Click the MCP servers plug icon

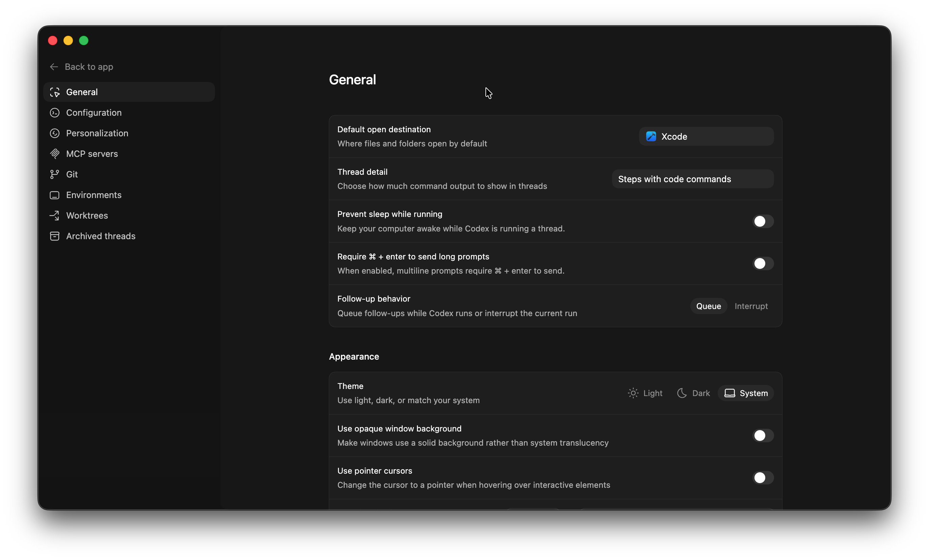point(55,154)
